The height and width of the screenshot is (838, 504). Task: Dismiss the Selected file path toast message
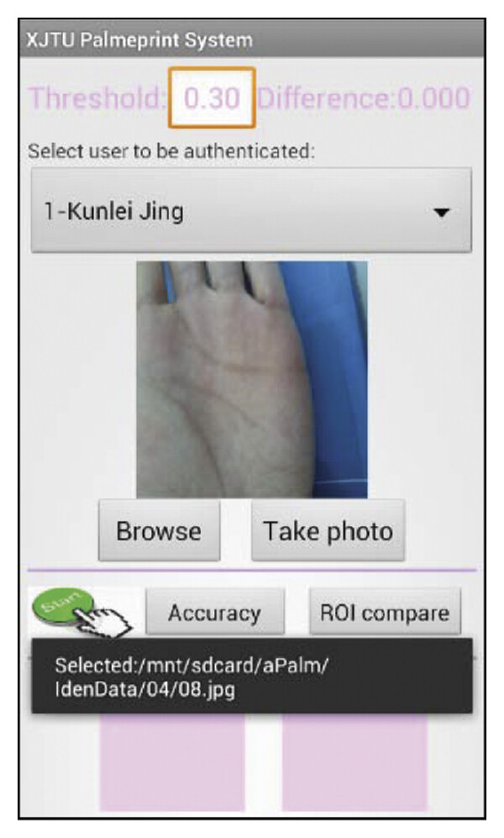pos(252,677)
